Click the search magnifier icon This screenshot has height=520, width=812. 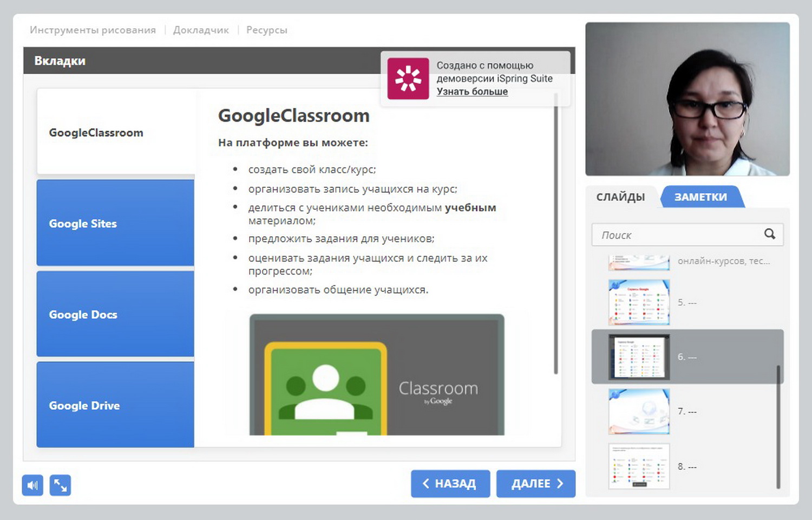(769, 234)
